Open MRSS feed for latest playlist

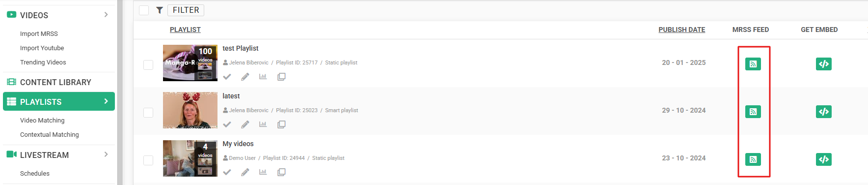[x=753, y=112]
